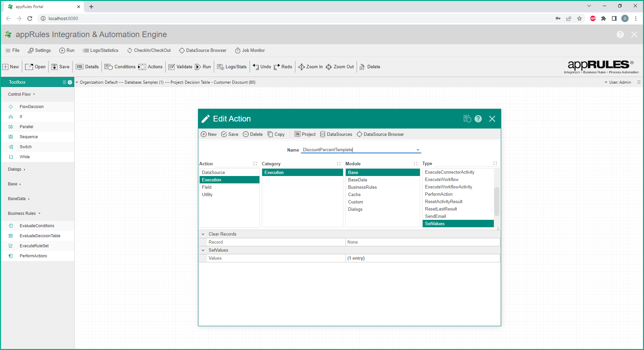Click the Zoom In tool

[310, 67]
